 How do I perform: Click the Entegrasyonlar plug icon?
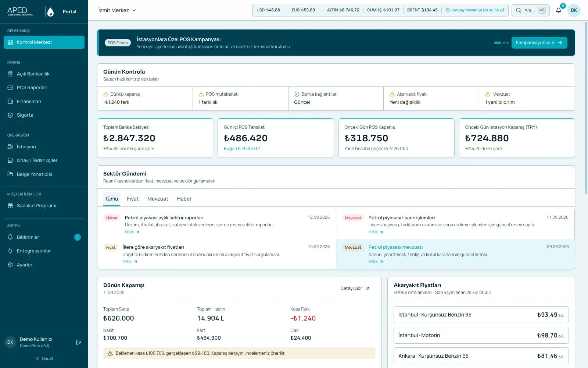click(x=10, y=251)
